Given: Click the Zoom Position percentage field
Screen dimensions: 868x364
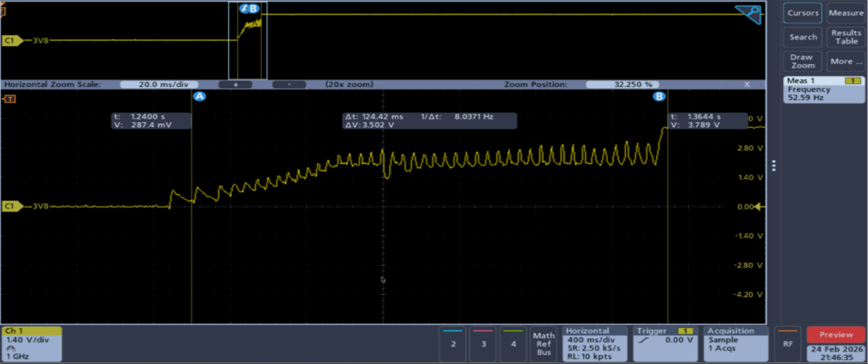Looking at the screenshot, I should click(622, 85).
